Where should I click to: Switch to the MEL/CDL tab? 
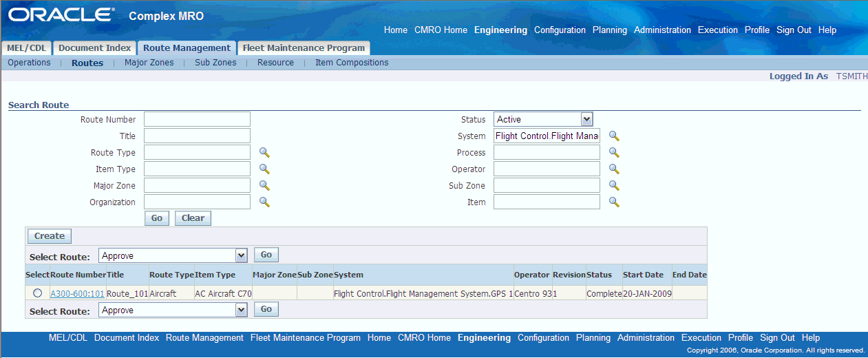[25, 48]
